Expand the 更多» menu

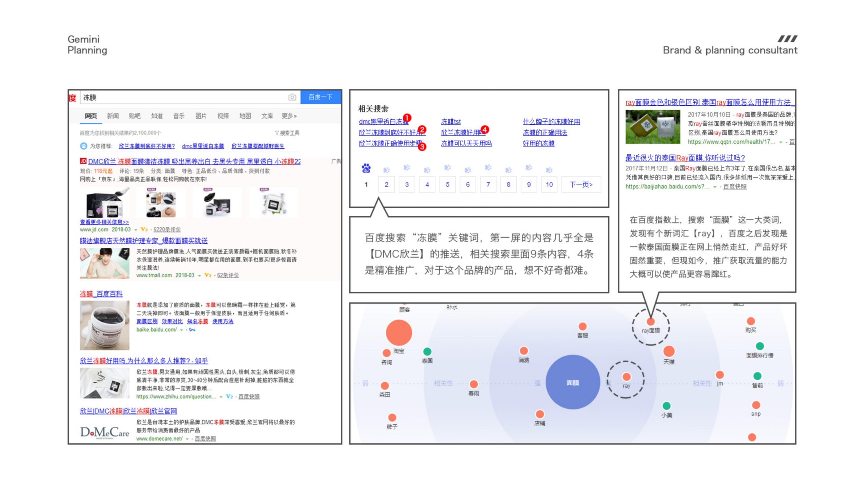[x=289, y=116]
